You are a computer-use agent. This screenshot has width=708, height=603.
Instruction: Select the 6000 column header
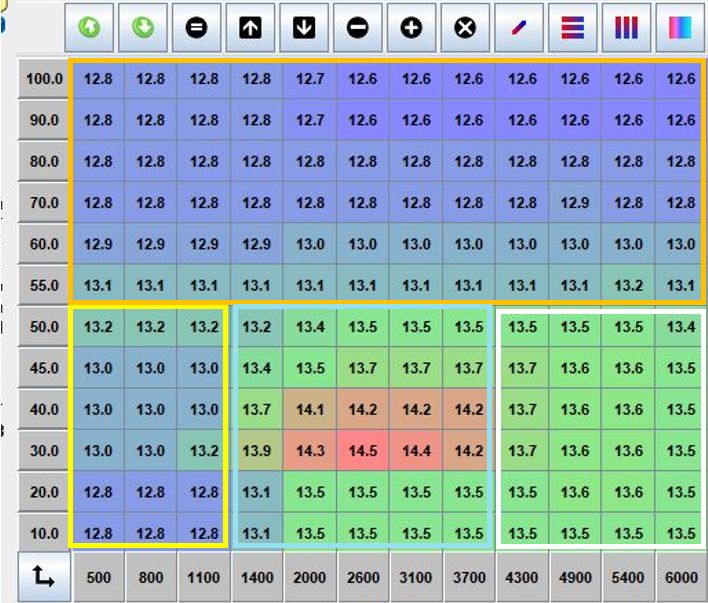[x=681, y=577]
